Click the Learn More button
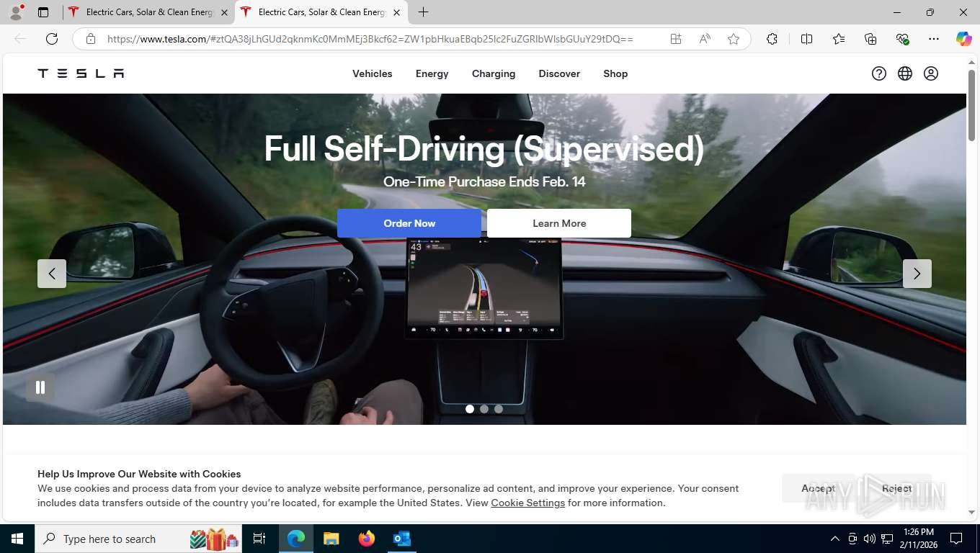 [559, 223]
